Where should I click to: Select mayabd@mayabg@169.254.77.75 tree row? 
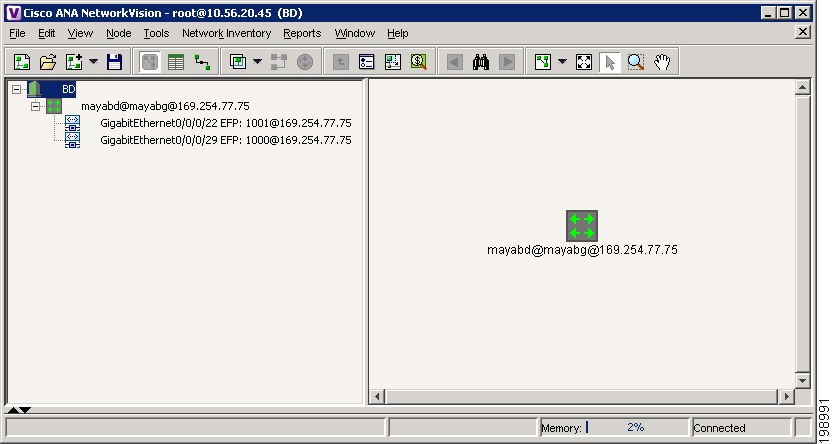165,106
